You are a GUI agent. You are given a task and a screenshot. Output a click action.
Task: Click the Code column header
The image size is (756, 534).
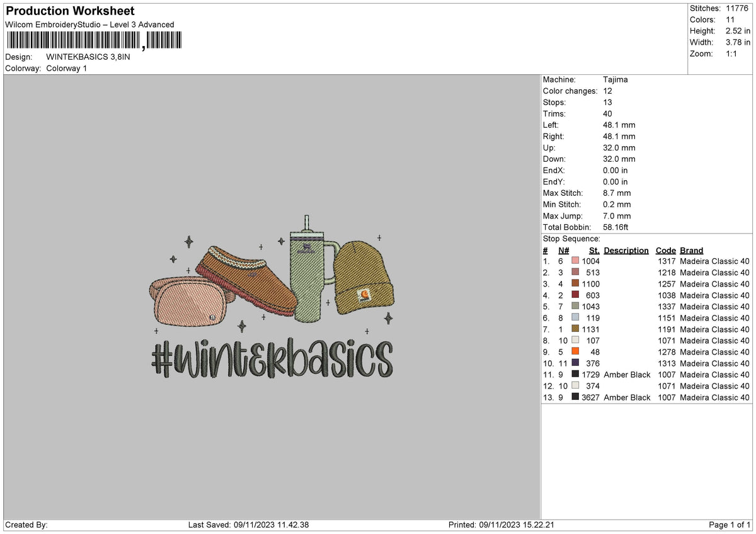pos(665,251)
